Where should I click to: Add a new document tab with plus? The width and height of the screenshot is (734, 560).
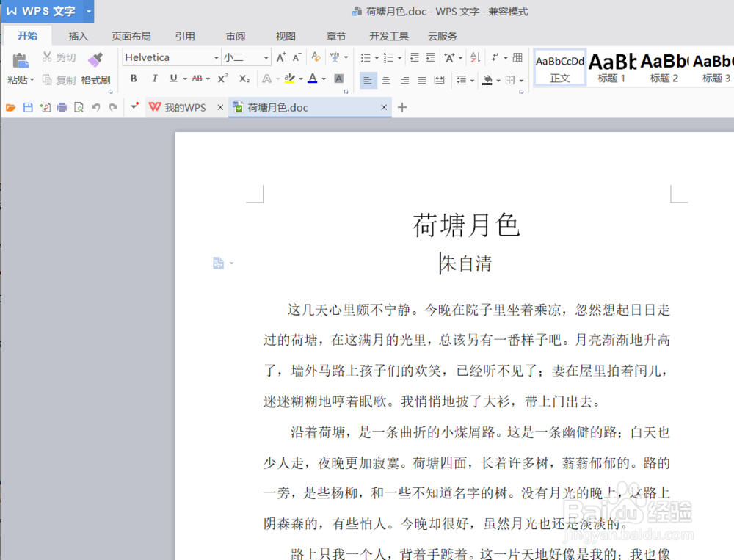(x=402, y=108)
